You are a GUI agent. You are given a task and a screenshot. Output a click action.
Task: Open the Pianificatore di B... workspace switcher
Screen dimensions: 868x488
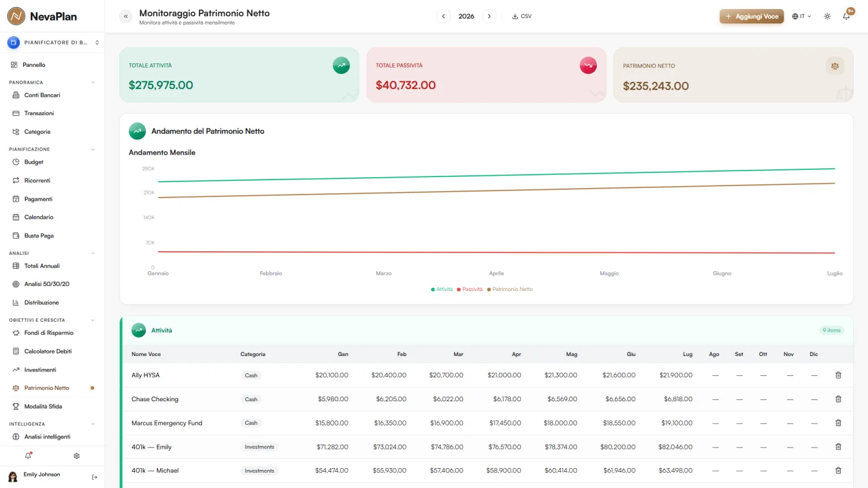pyautogui.click(x=52, y=43)
